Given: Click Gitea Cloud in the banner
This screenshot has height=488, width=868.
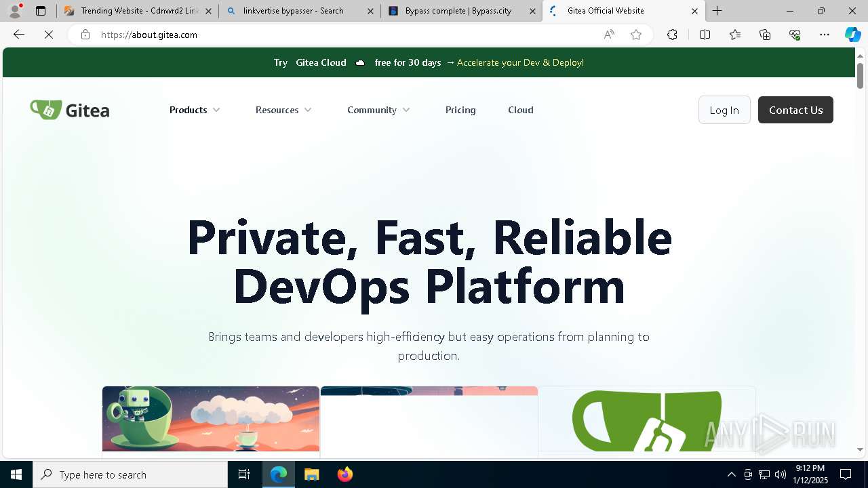Looking at the screenshot, I should (x=321, y=62).
